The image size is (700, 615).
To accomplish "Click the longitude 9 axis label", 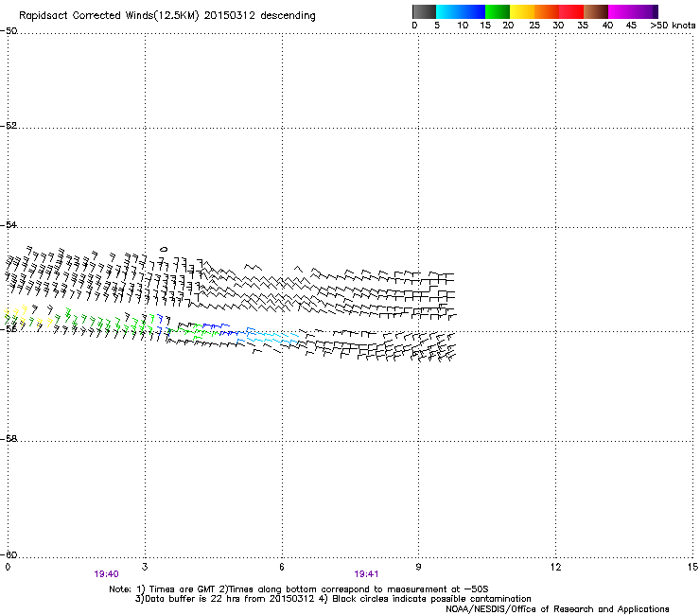I will pyautogui.click(x=418, y=567).
